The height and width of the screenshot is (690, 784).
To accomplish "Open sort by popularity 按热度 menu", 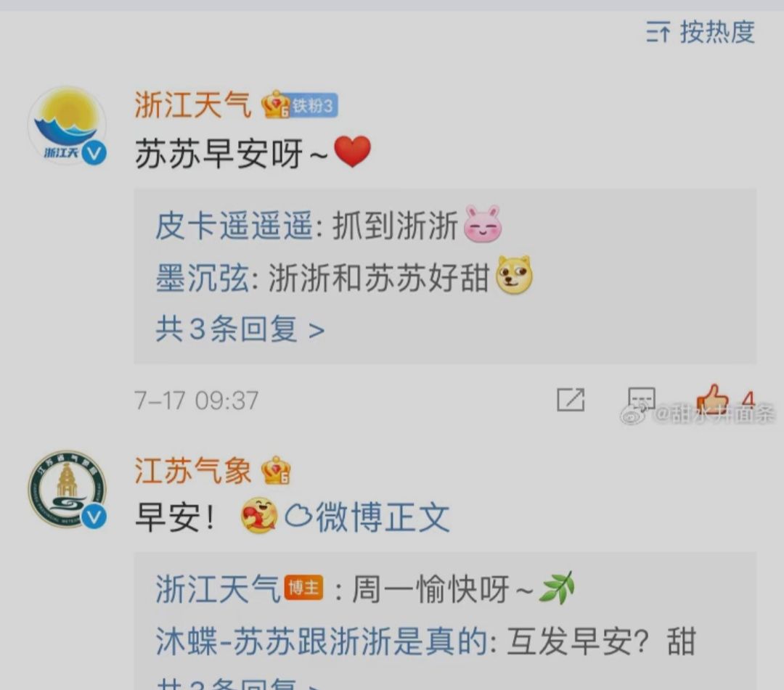I will pyautogui.click(x=700, y=33).
